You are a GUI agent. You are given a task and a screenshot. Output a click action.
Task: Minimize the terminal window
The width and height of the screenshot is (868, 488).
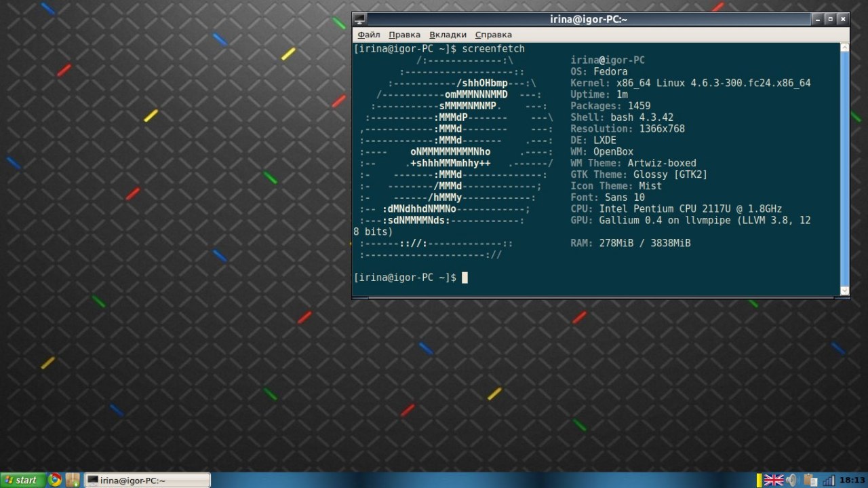(x=818, y=19)
